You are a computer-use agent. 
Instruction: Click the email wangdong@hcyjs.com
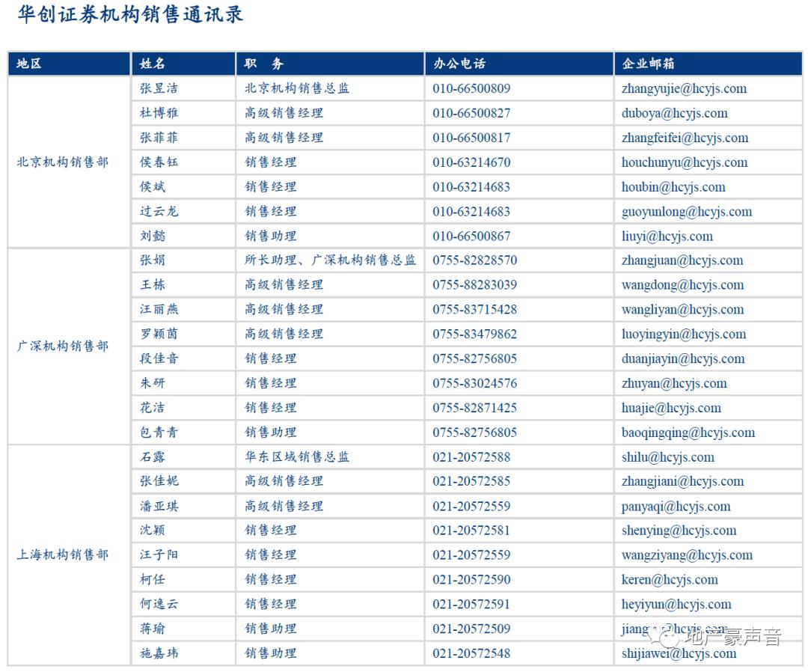[x=682, y=285]
